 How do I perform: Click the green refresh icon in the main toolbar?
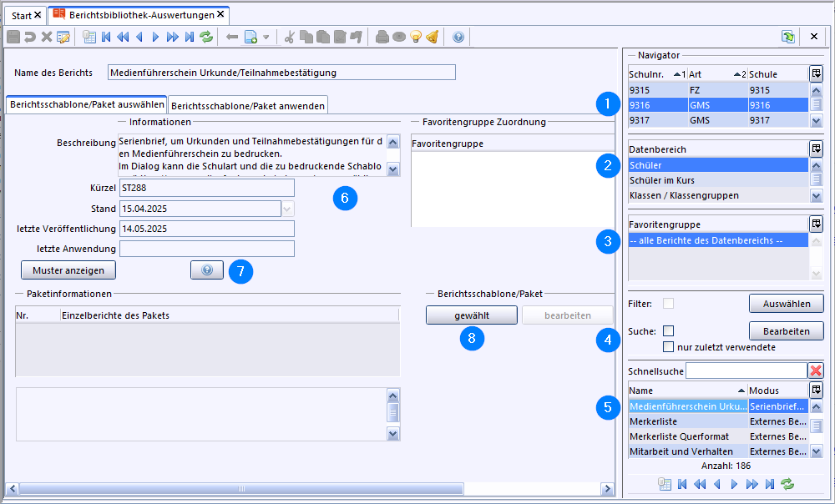(x=206, y=37)
